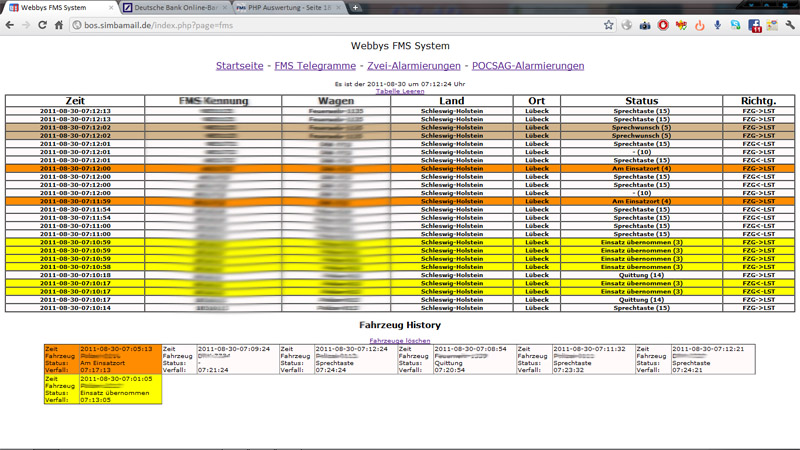Click the orange power extension icon

(x=700, y=25)
